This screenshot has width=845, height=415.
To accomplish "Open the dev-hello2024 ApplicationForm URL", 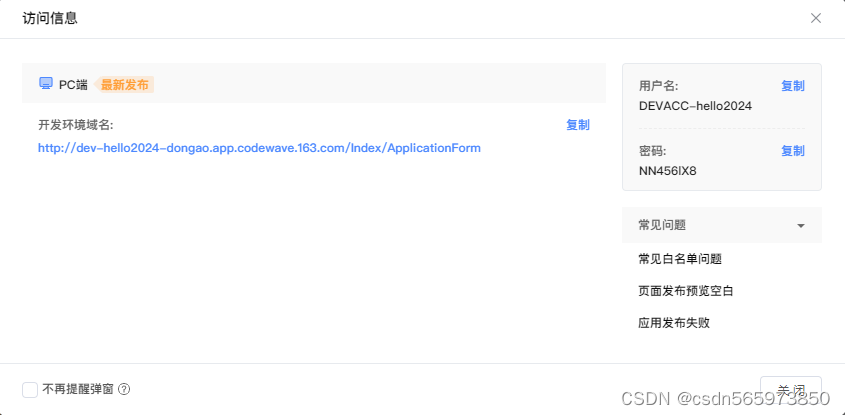I will coord(259,148).
